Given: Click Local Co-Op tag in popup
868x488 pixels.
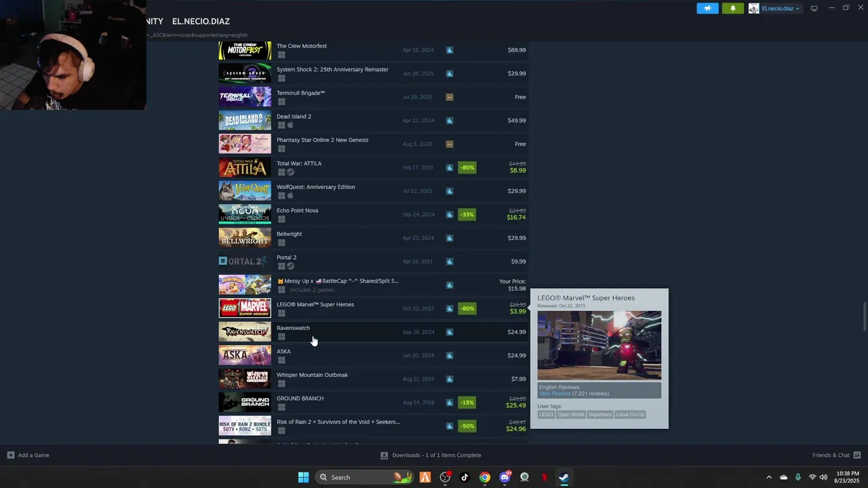Looking at the screenshot, I should [x=631, y=414].
